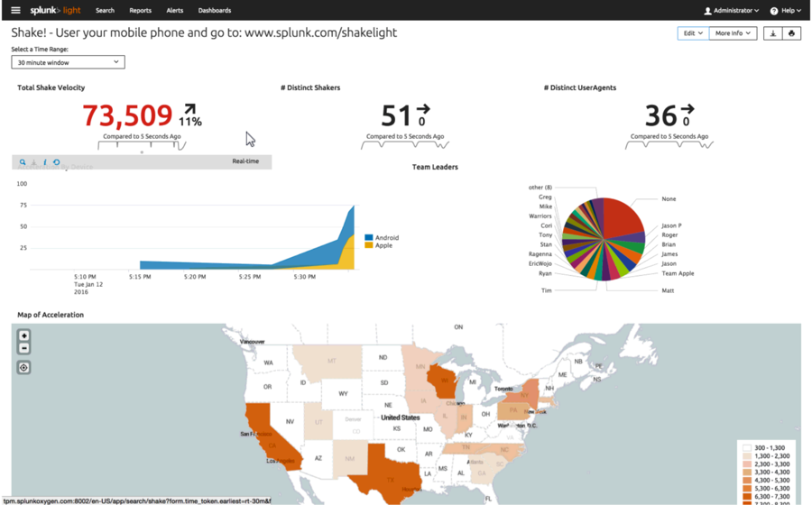The height and width of the screenshot is (505, 812).
Task: Export dashboard using the download icon button
Action: click(x=772, y=33)
